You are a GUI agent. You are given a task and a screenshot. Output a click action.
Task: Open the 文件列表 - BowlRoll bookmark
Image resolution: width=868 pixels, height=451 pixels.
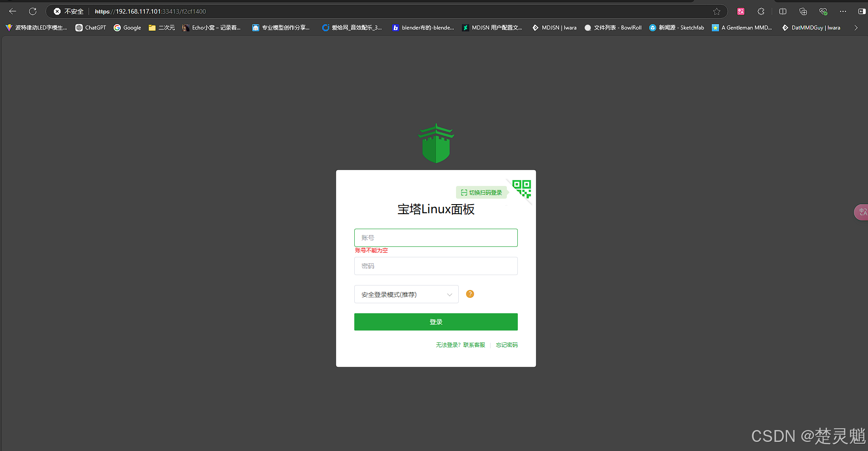click(613, 28)
